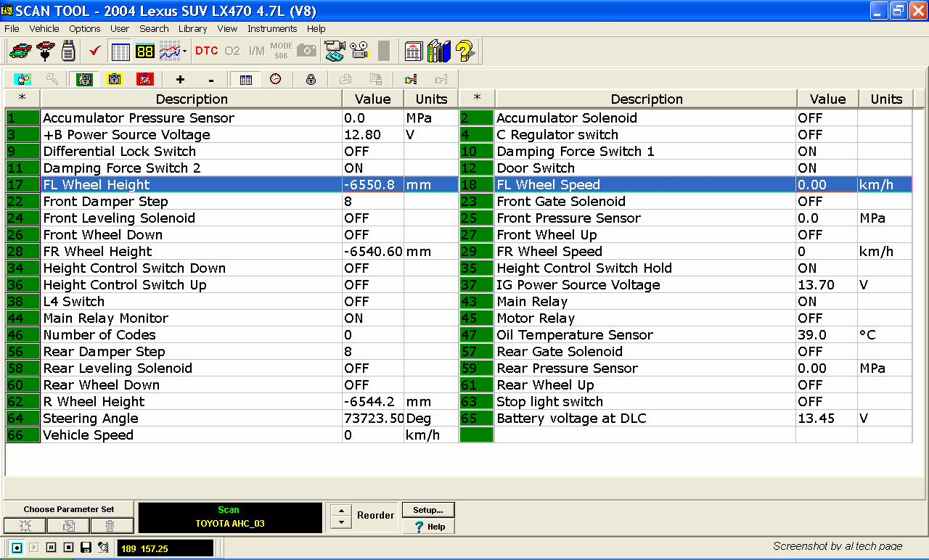Click the padlock icon in parameter toolbar
This screenshot has height=560, width=929.
click(x=311, y=79)
